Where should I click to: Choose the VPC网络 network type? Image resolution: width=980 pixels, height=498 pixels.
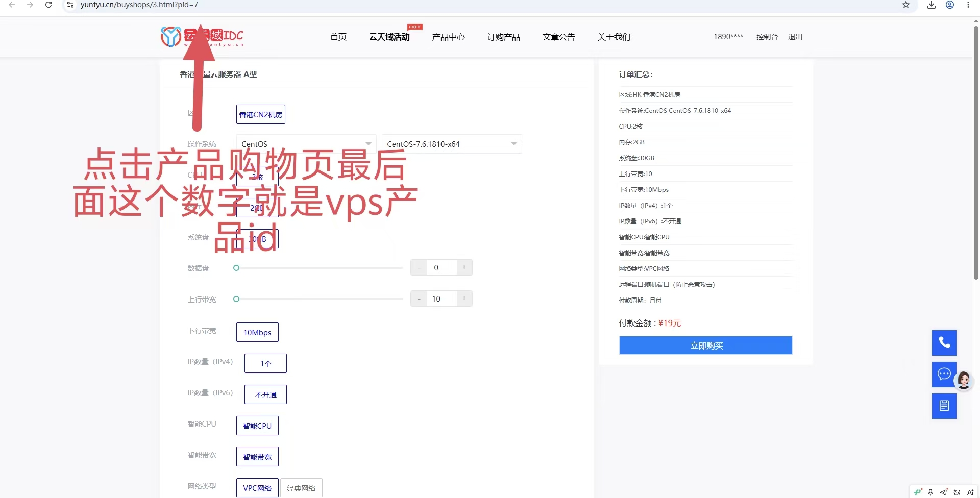coord(257,488)
